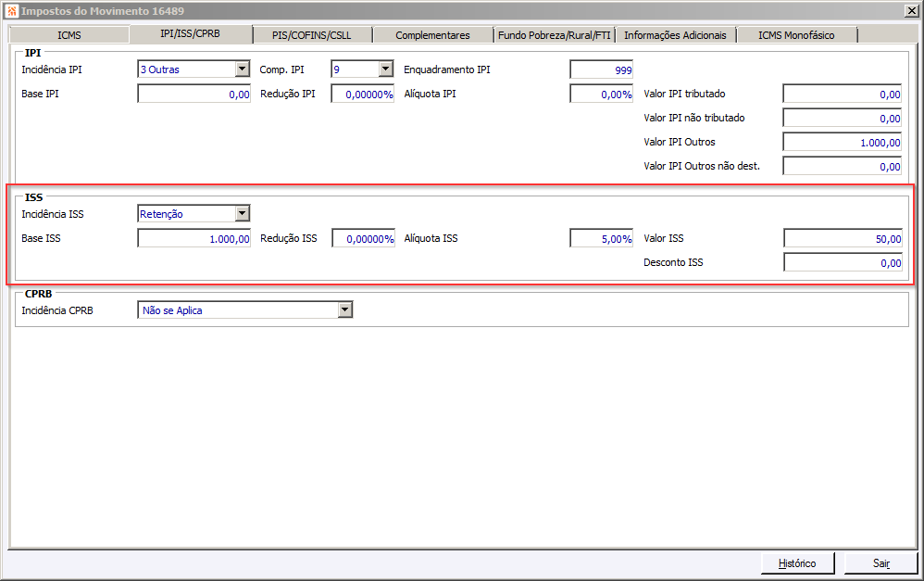Click the Alíquota ISS field

coord(601,238)
